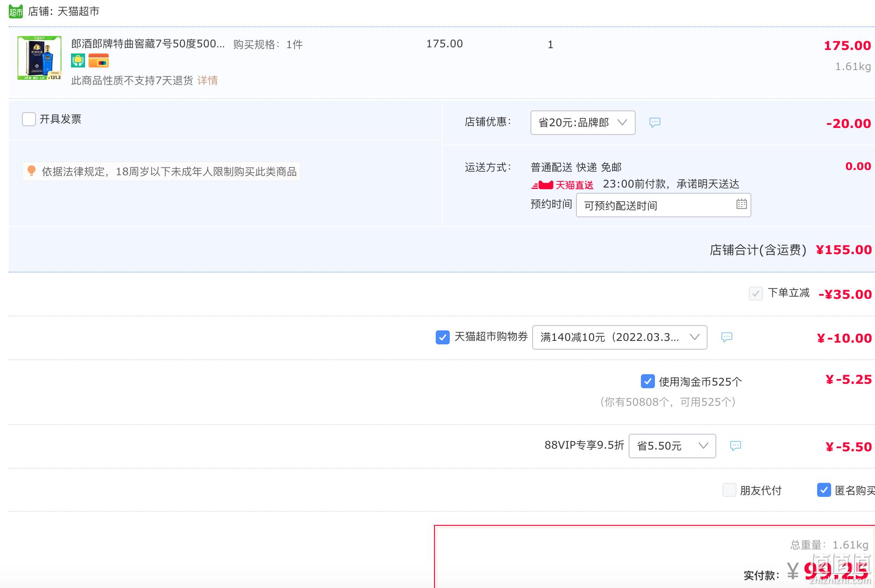
Task: Click the green Tmall supermarket logo icon
Action: point(16,11)
